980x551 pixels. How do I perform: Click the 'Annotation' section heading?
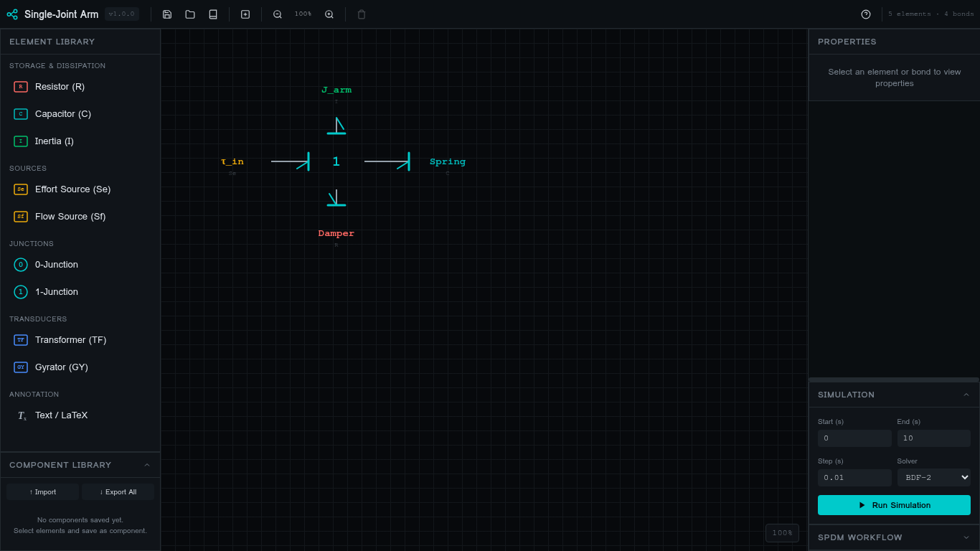[x=34, y=395]
